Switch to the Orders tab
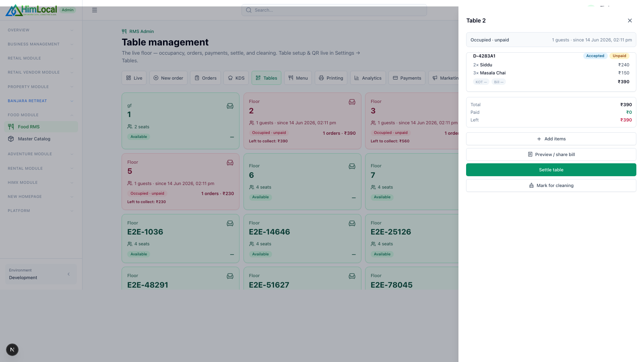The width and height of the screenshot is (644, 362). coord(206,78)
